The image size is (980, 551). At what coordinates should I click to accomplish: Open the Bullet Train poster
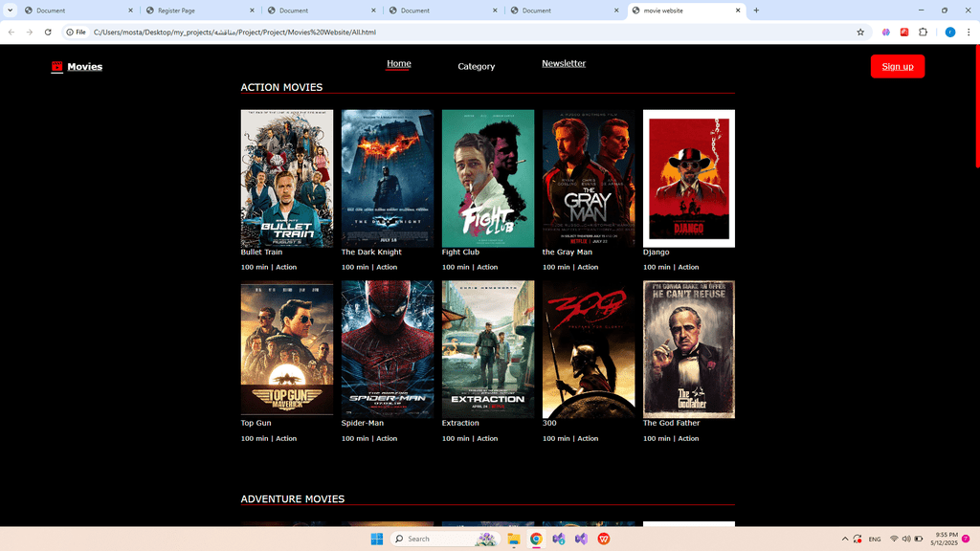[287, 179]
